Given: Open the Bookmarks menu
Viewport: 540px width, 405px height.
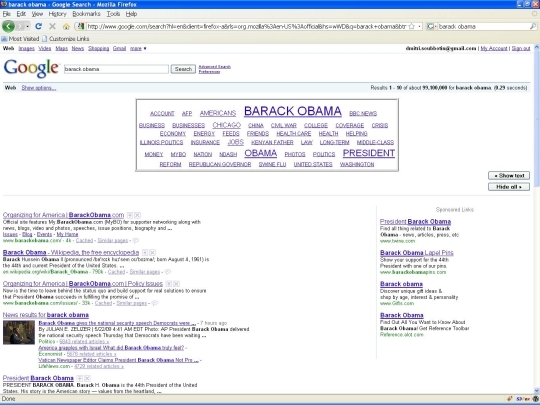Looking at the screenshot, I should [x=86, y=14].
